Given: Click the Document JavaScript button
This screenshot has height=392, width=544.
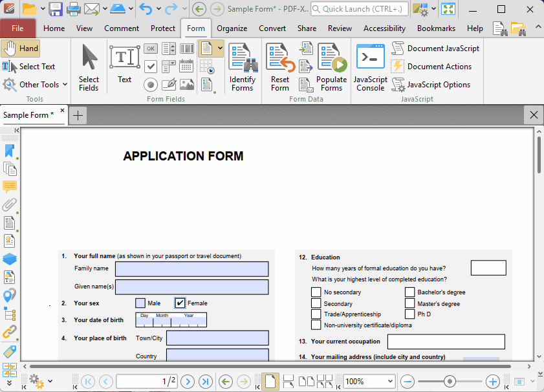Looking at the screenshot, I should (436, 49).
